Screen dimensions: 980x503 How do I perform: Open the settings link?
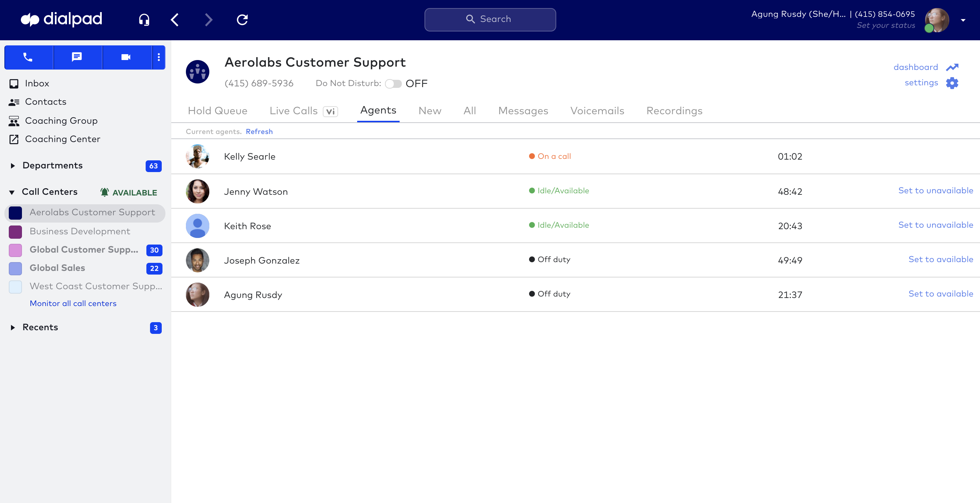921,83
